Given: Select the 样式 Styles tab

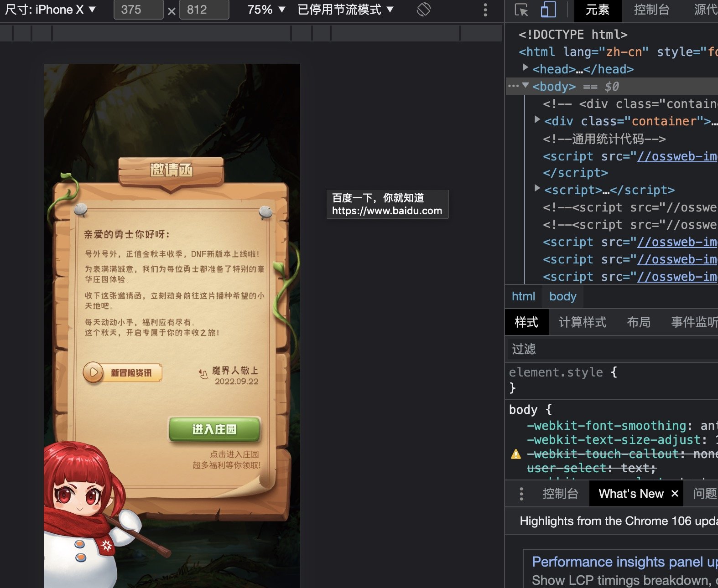Looking at the screenshot, I should [x=526, y=322].
